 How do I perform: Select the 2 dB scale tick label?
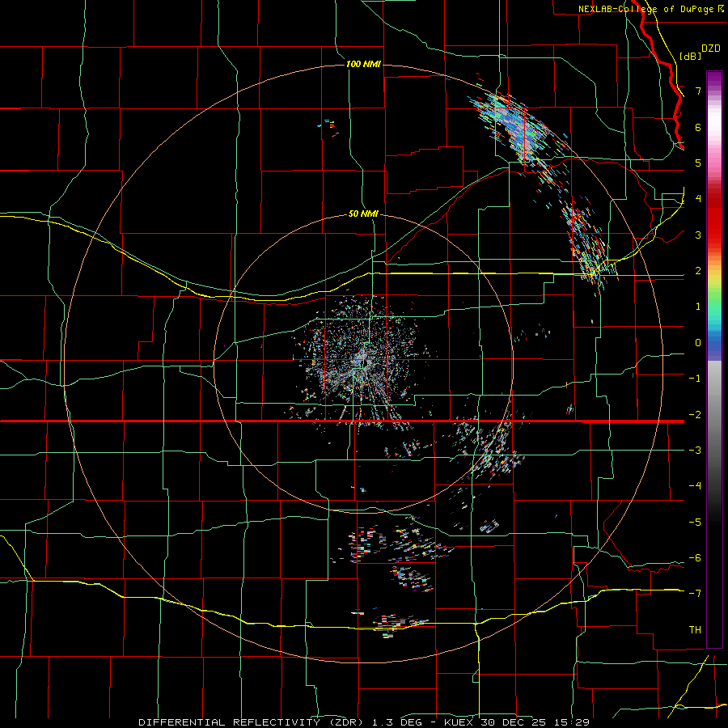click(x=698, y=271)
